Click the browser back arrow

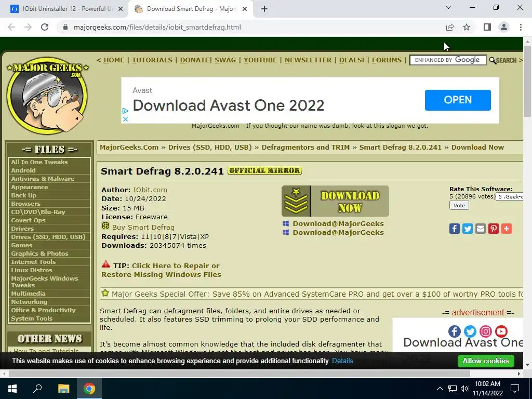[x=11, y=27]
